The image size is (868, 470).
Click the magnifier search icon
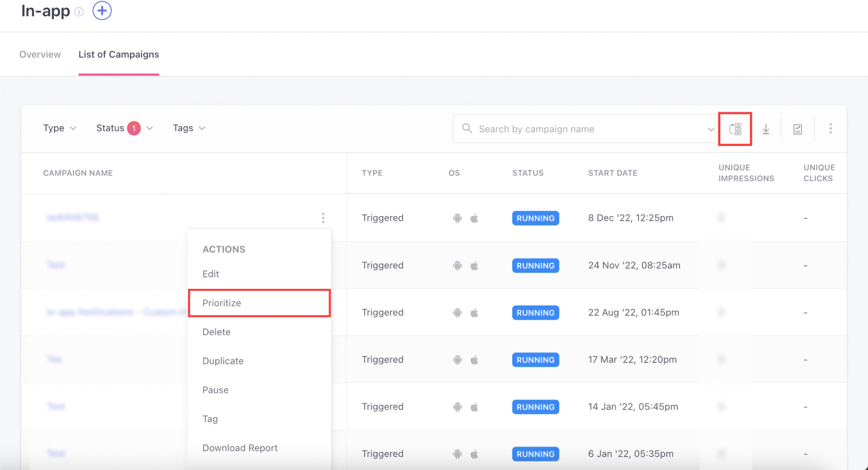(467, 129)
